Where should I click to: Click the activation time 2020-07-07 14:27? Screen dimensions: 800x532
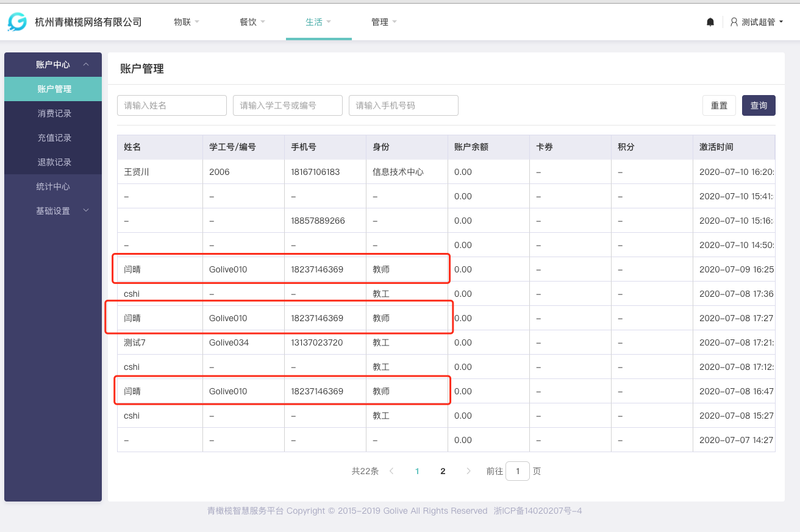click(x=737, y=440)
